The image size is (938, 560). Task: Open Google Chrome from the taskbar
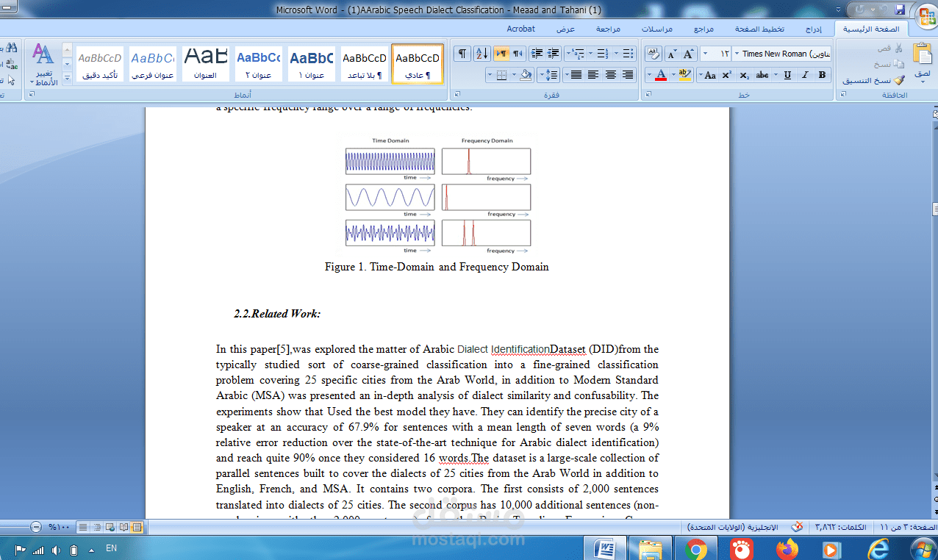tap(695, 549)
